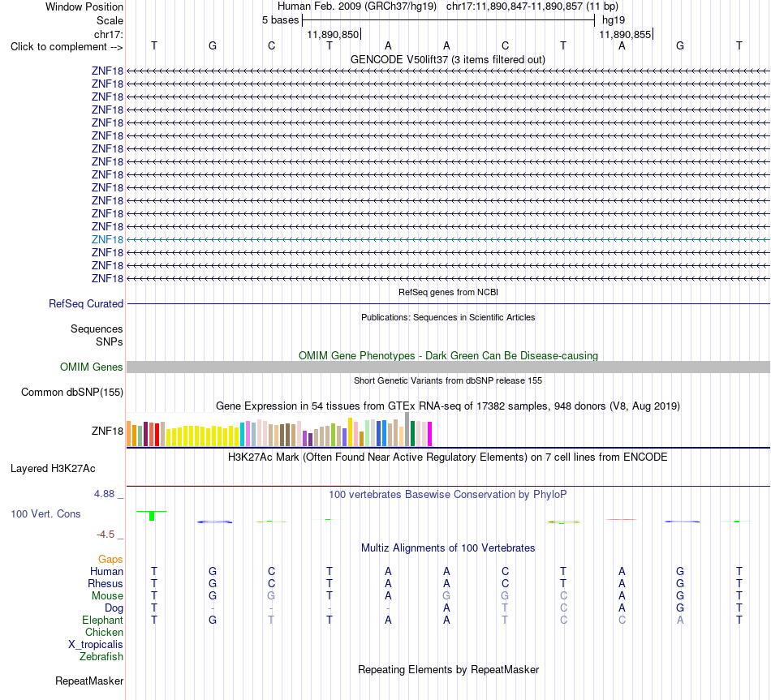This screenshot has height=700, width=771.
Task: Click 'Short Genetic Variants from dbSNP release 155'
Action: coord(448,380)
